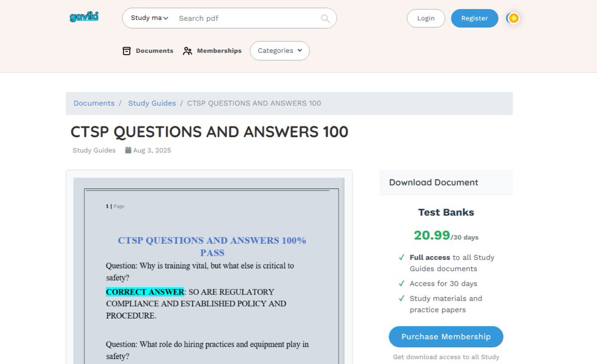The image size is (597, 364).
Task: Click the Aug 3, 2025 date
Action: [152, 150]
